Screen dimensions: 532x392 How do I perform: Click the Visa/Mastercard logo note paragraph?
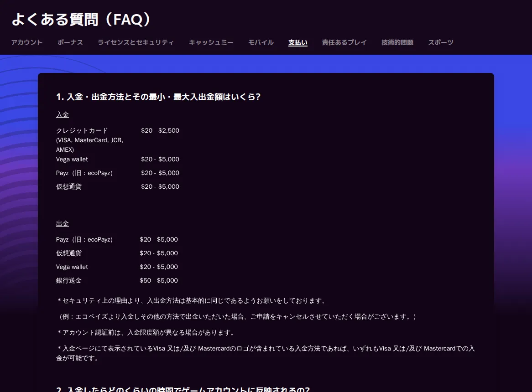266,353
